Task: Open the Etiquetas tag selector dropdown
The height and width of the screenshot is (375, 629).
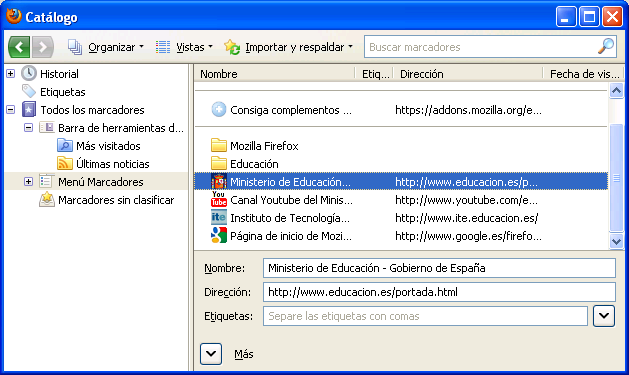Action: pos(604,316)
